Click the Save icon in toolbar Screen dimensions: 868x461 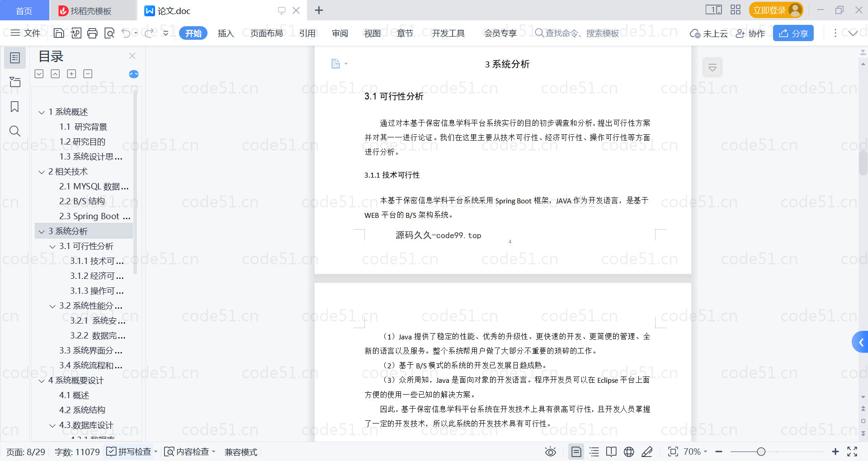click(59, 33)
